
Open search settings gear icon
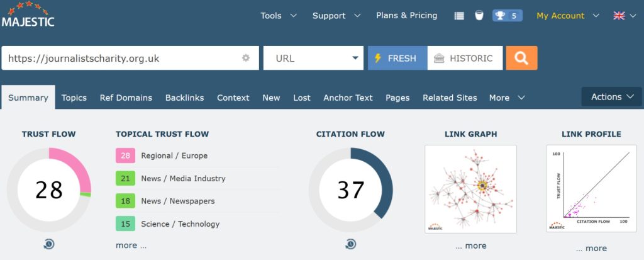point(246,58)
